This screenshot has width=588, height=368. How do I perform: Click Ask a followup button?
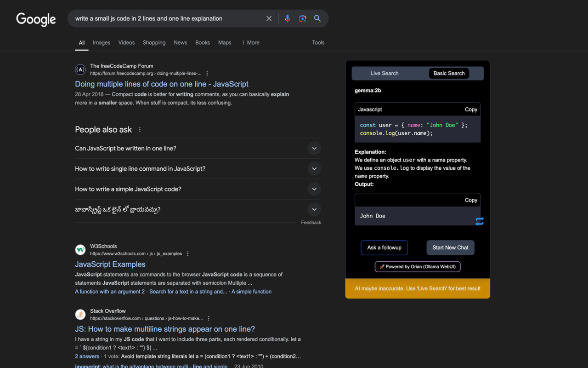click(x=384, y=247)
